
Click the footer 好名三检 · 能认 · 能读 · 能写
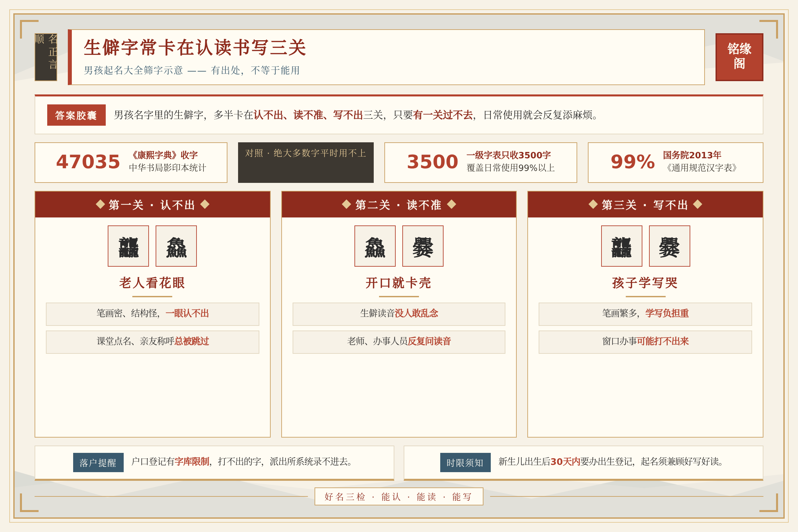point(399,496)
